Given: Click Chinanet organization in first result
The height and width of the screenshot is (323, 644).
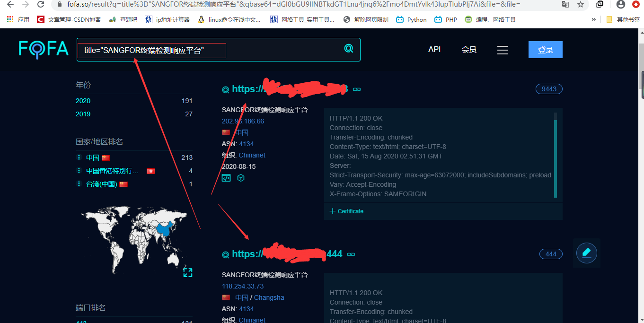Looking at the screenshot, I should pyautogui.click(x=252, y=155).
